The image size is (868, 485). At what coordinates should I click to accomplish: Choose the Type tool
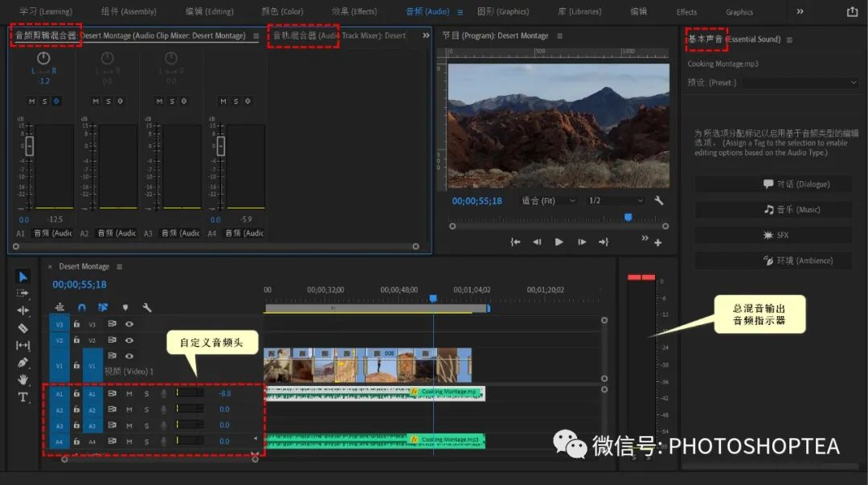23,397
